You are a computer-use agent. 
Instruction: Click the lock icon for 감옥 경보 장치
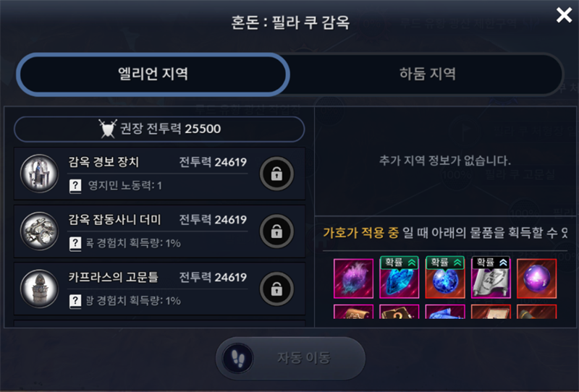pos(276,174)
